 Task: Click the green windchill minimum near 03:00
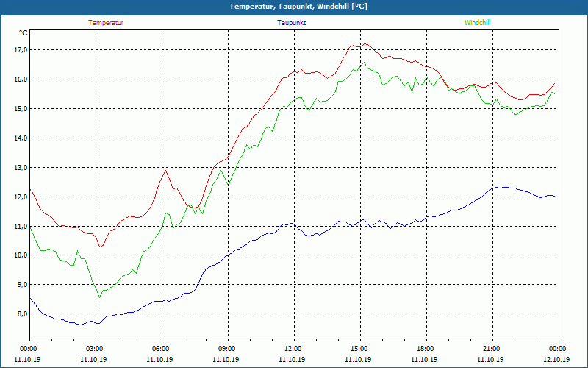[99, 297]
